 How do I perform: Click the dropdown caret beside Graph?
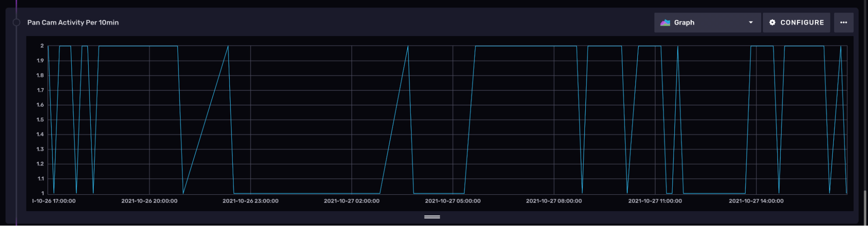751,23
